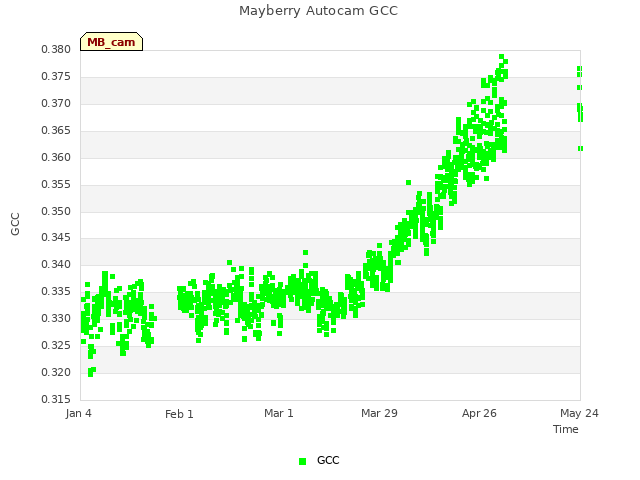Viewport: 640px width, 480px height.
Task: Click the isolated data point near 0.362 at May 24
Action: tap(580, 149)
